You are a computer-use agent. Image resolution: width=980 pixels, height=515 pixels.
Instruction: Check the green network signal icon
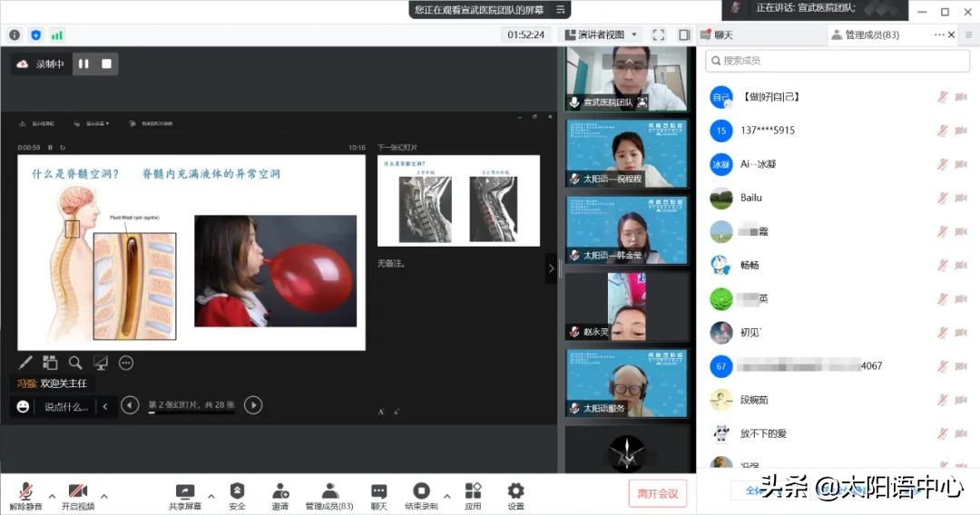tap(57, 35)
